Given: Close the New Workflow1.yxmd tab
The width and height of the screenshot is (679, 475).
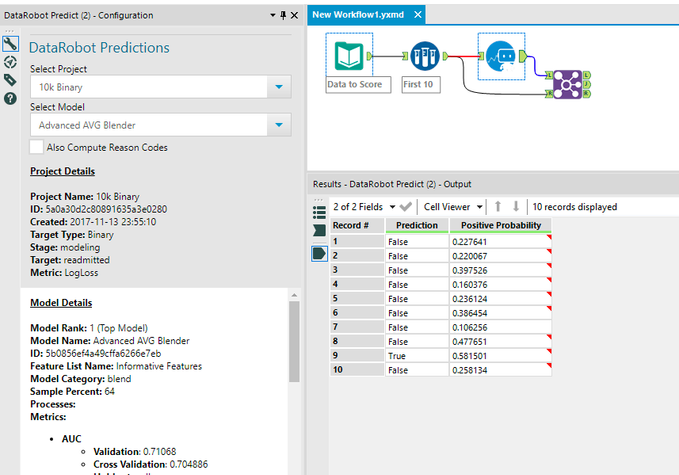Looking at the screenshot, I should pos(417,15).
